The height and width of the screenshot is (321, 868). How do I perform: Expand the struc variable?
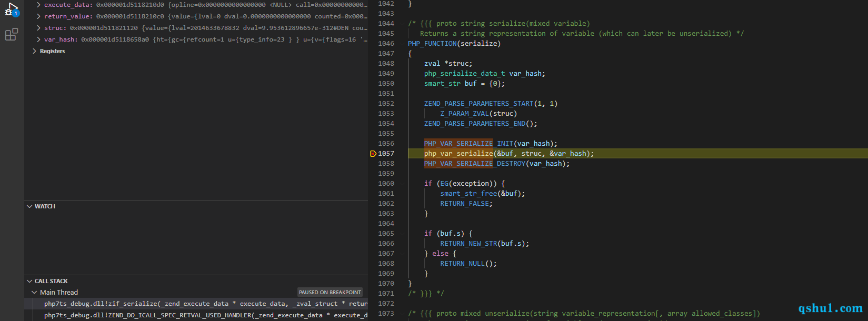click(38, 28)
